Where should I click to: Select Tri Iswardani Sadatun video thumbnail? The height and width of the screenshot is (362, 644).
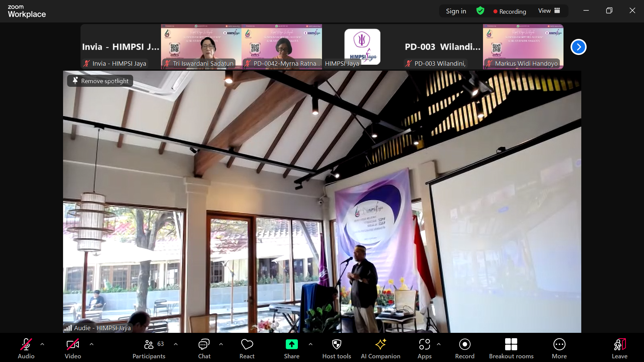click(201, 47)
